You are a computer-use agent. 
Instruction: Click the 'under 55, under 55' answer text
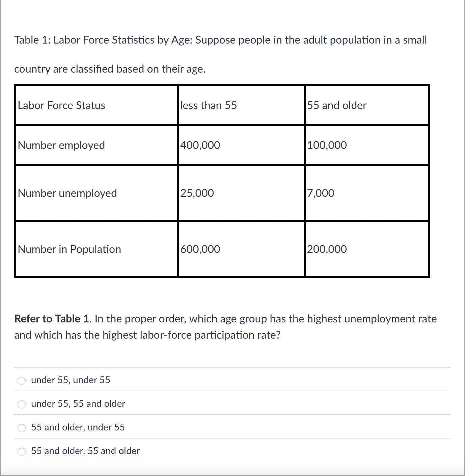pyautogui.click(x=71, y=380)
